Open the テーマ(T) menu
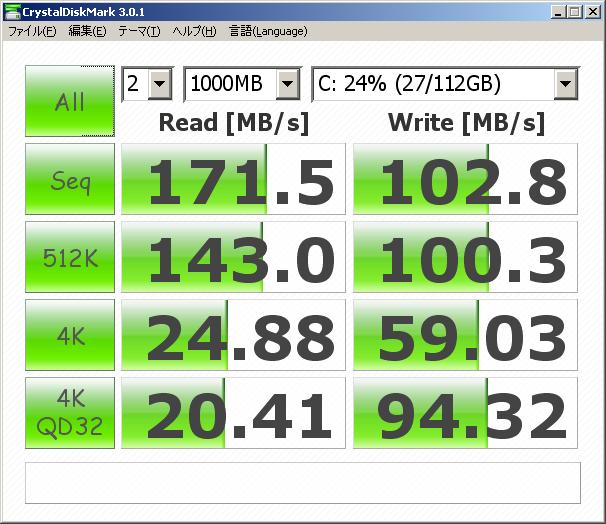The image size is (606, 524). coord(139,31)
